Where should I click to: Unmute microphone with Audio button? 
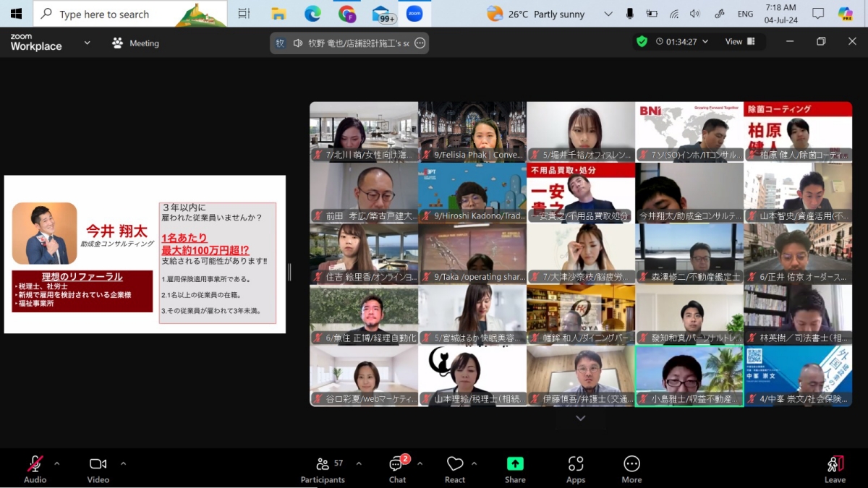35,468
